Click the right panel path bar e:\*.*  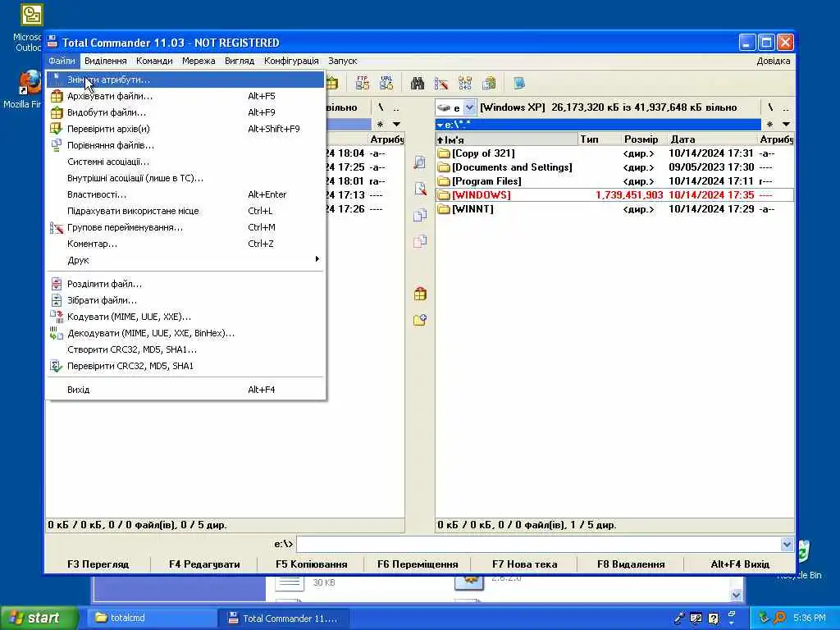(x=598, y=125)
